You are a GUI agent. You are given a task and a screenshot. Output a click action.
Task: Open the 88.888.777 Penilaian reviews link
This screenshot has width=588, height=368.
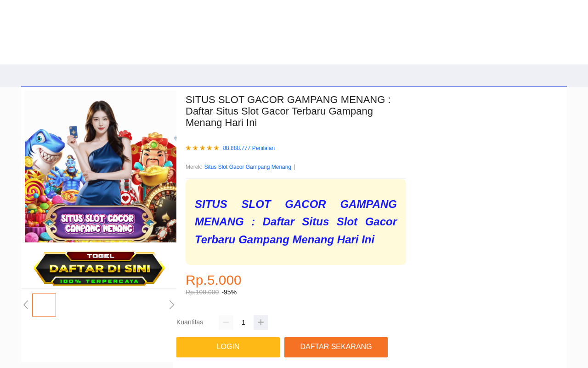pos(249,148)
